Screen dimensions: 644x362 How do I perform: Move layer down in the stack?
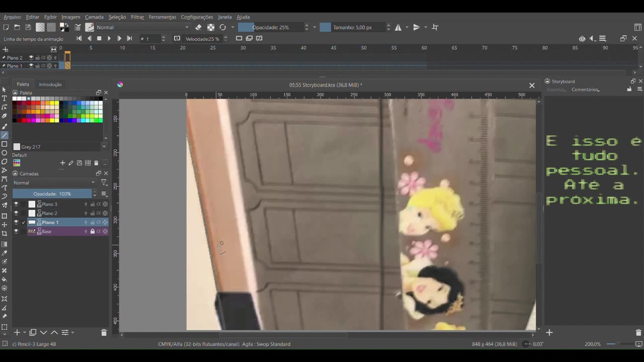(x=44, y=332)
